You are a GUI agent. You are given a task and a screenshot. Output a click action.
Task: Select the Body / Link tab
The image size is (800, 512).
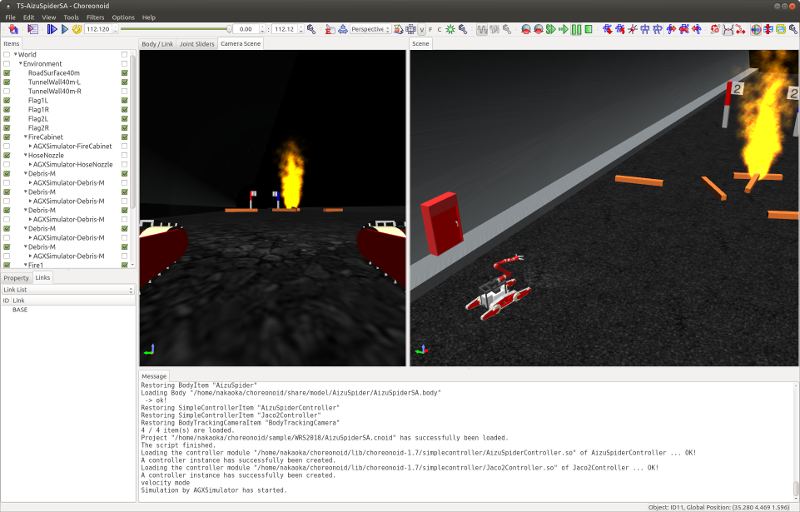(157, 44)
